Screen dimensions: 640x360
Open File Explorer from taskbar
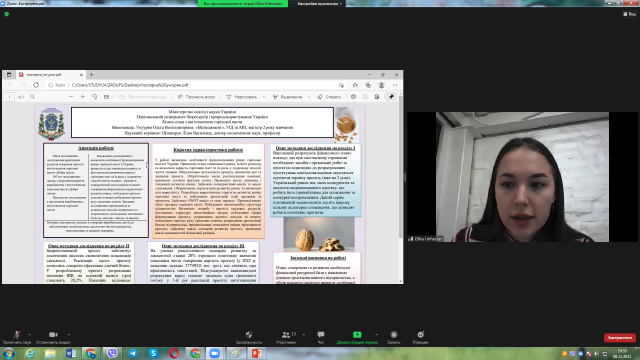[x=50, y=353]
